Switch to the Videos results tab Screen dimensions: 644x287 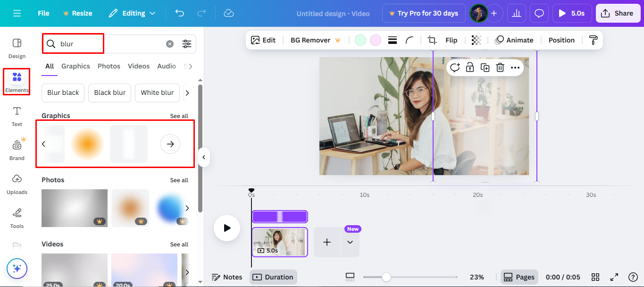coord(138,66)
